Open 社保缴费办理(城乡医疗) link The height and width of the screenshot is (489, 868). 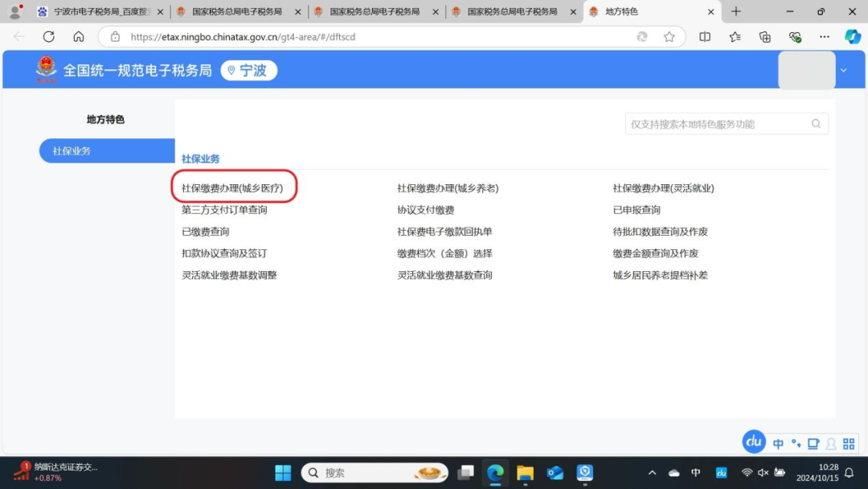[232, 188]
